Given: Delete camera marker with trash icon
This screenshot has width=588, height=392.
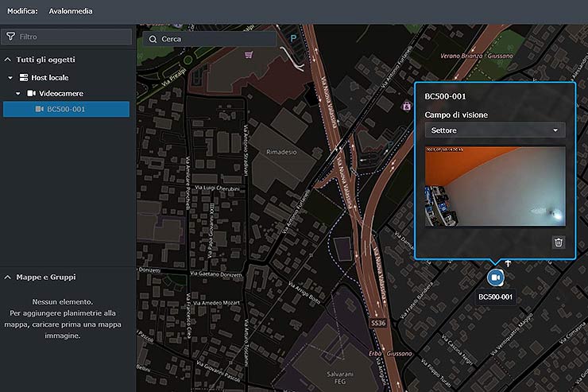Looking at the screenshot, I should (x=559, y=243).
